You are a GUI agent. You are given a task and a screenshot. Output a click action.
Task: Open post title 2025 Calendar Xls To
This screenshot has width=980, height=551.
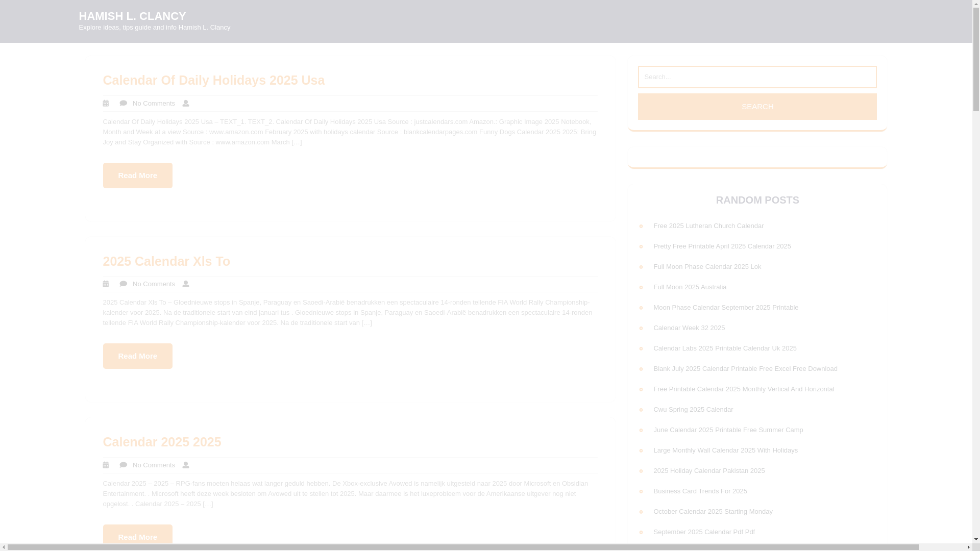coord(166,261)
